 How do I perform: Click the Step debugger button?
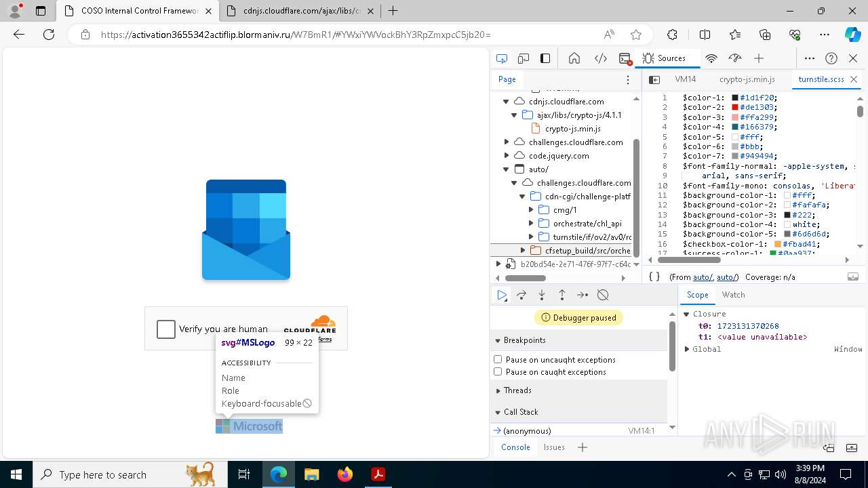pos(583,295)
